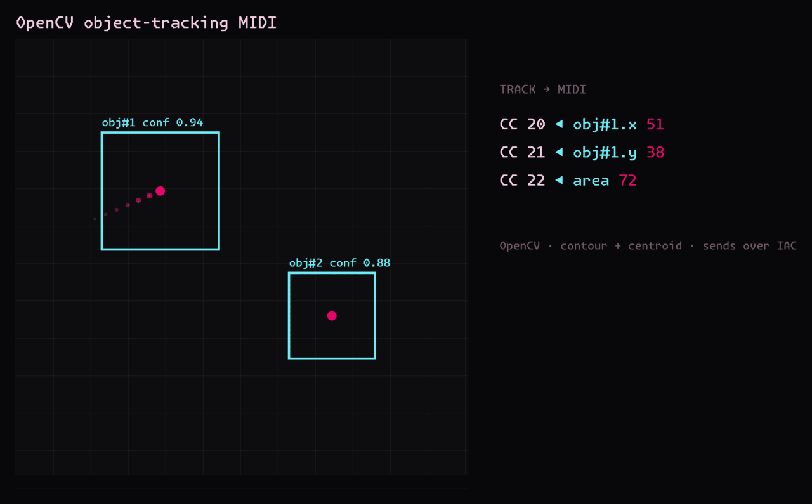Click the arrow marker in the CC 22 row

tap(559, 180)
